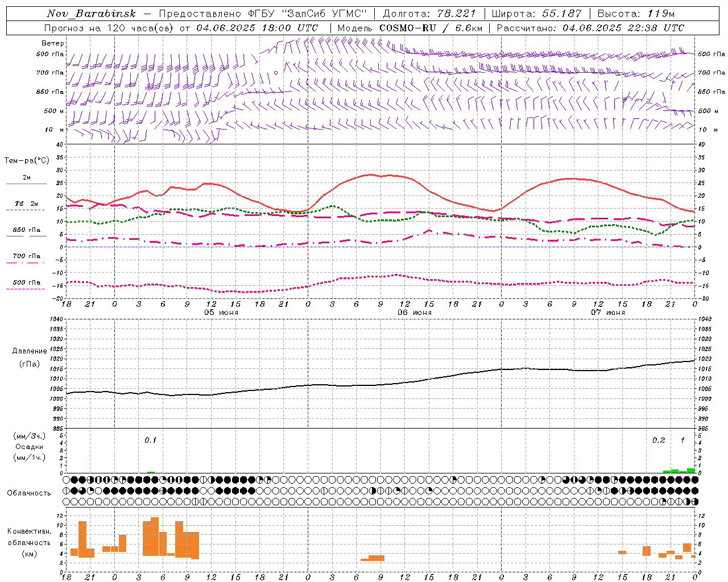Click the '700 гПа' temperature legend entry
Screen dimensions: 728x582
[x=27, y=256]
